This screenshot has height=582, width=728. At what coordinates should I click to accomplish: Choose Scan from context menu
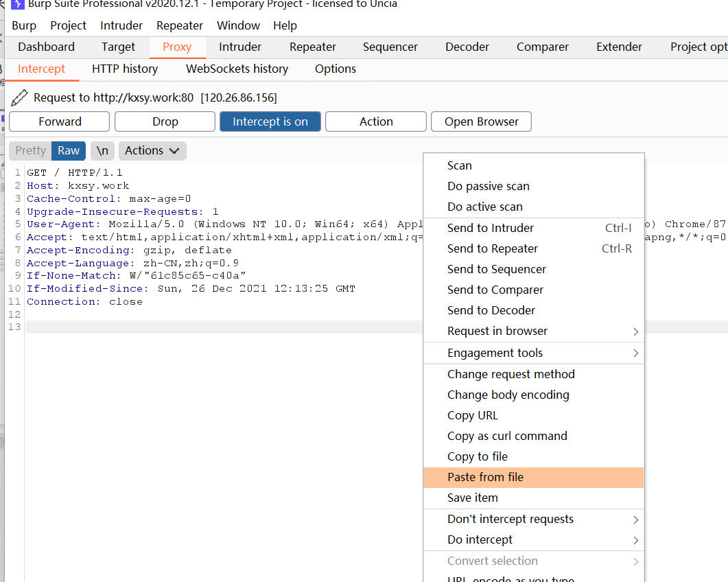click(533, 166)
